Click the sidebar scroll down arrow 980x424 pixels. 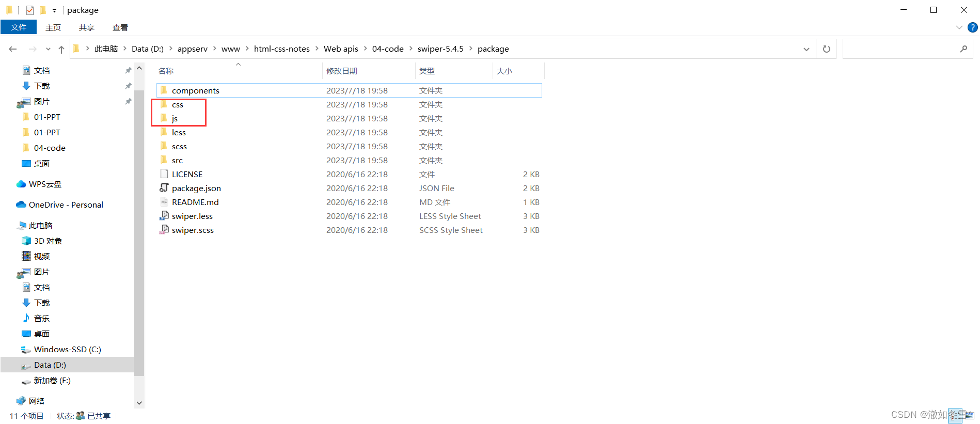click(x=139, y=402)
